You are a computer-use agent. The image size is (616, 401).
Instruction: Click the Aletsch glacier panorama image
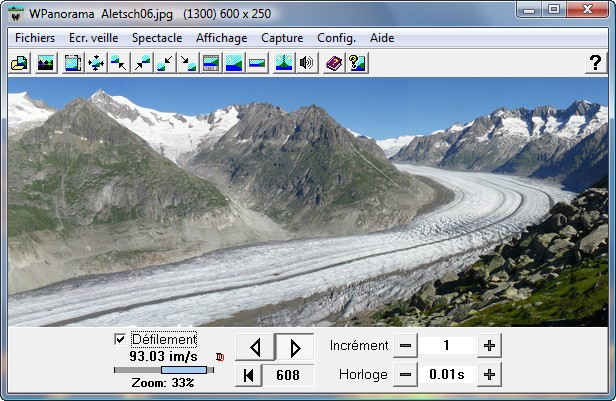308,202
